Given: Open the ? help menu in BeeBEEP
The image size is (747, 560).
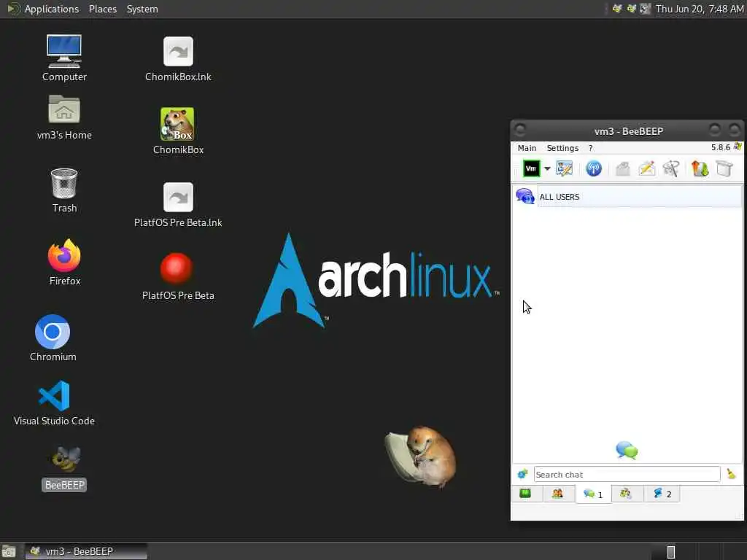Looking at the screenshot, I should coord(591,148).
